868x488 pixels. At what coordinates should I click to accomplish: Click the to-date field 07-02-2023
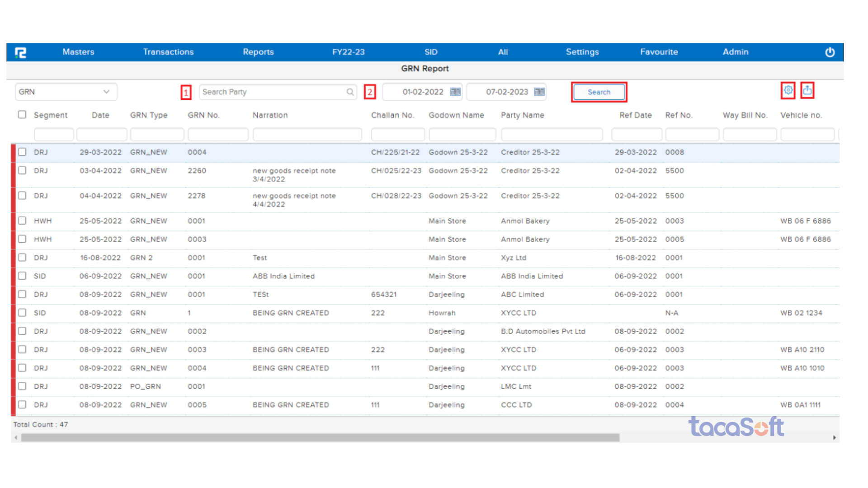click(x=507, y=92)
